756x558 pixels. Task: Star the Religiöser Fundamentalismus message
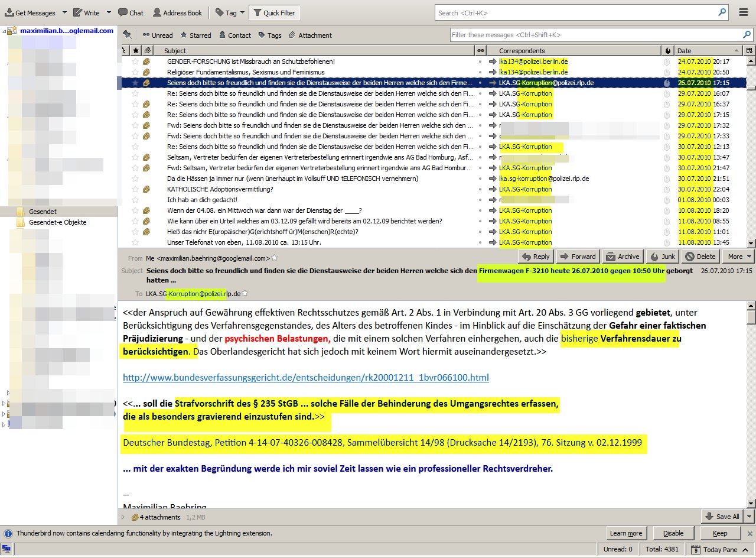tap(135, 72)
